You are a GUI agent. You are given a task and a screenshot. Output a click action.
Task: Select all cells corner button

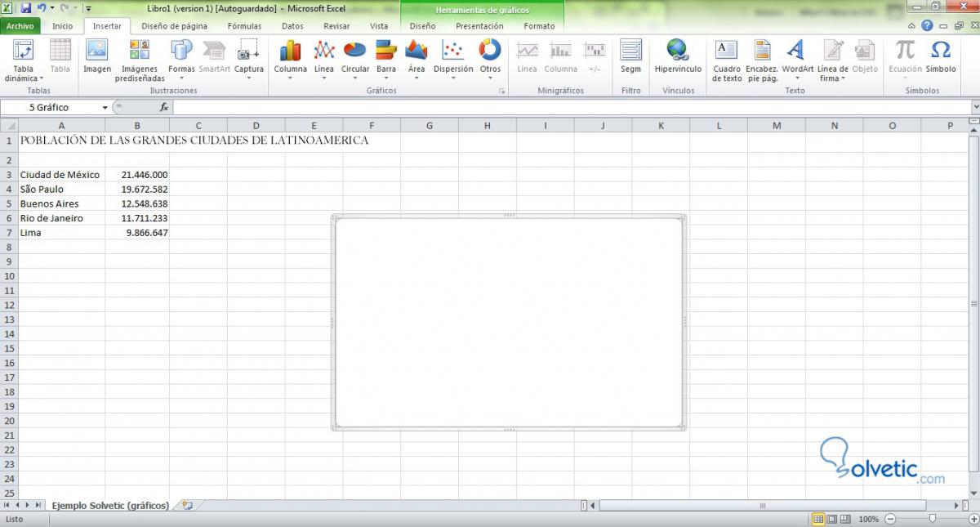[x=9, y=125]
